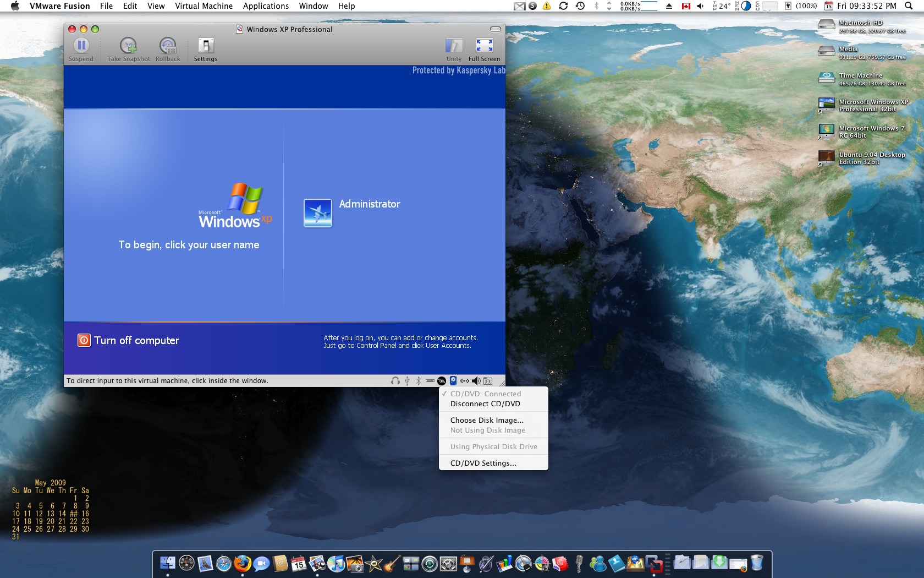
Task: Open the Help menu
Action: 346,6
